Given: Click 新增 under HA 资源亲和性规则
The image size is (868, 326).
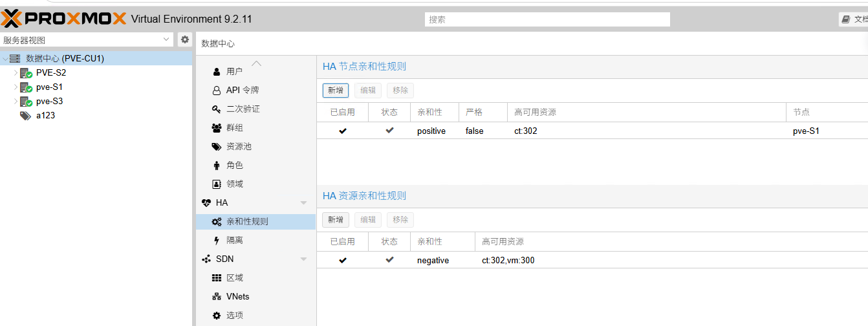Looking at the screenshot, I should pos(336,220).
